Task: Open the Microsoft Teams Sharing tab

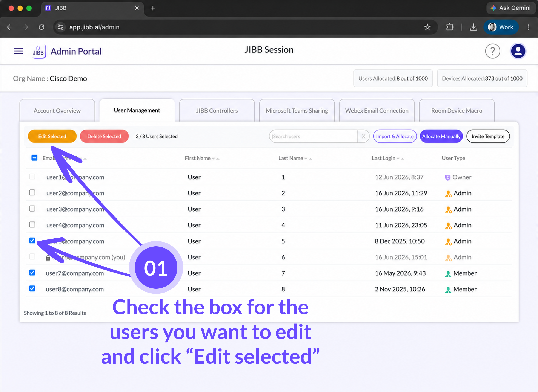Action: click(x=297, y=111)
